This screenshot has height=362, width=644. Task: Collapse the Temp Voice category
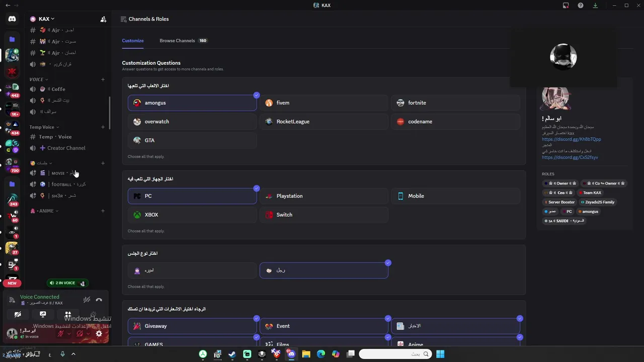coord(44,127)
